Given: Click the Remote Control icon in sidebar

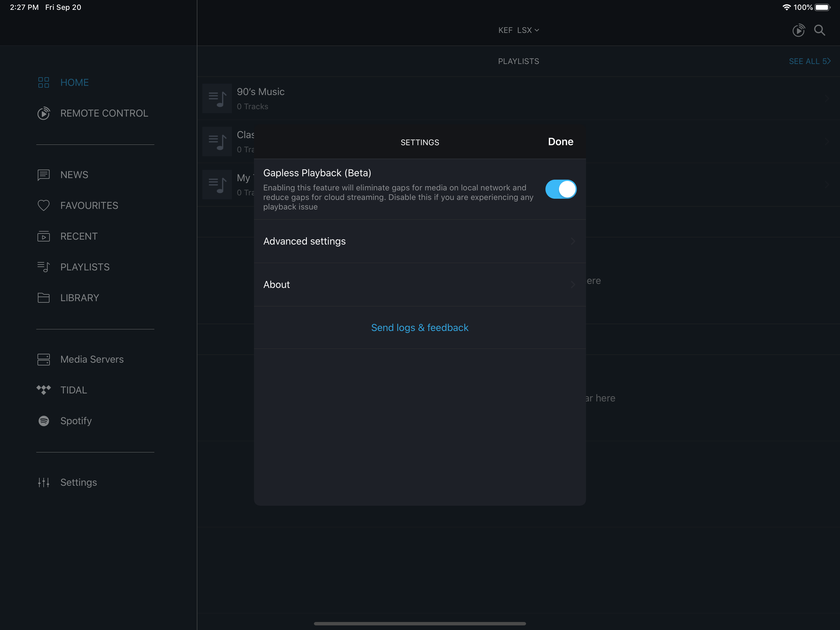Looking at the screenshot, I should [x=44, y=113].
